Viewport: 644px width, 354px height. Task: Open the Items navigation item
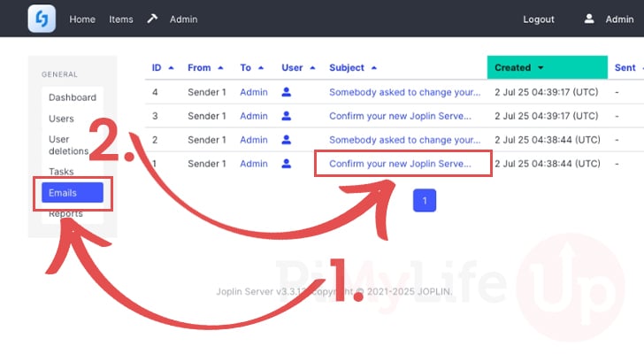[x=120, y=19]
